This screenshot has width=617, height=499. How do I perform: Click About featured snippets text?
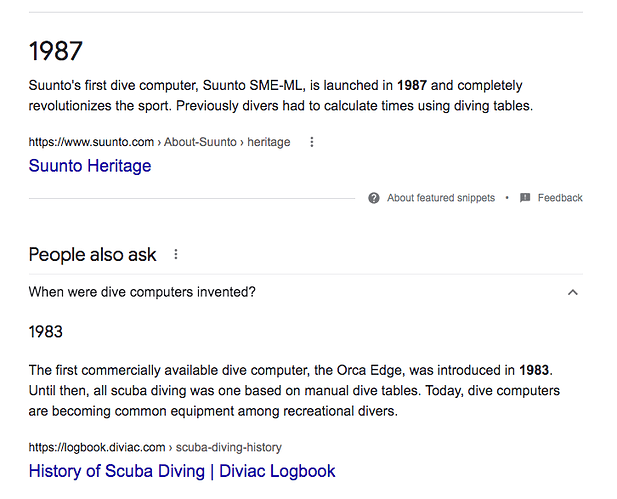(440, 198)
